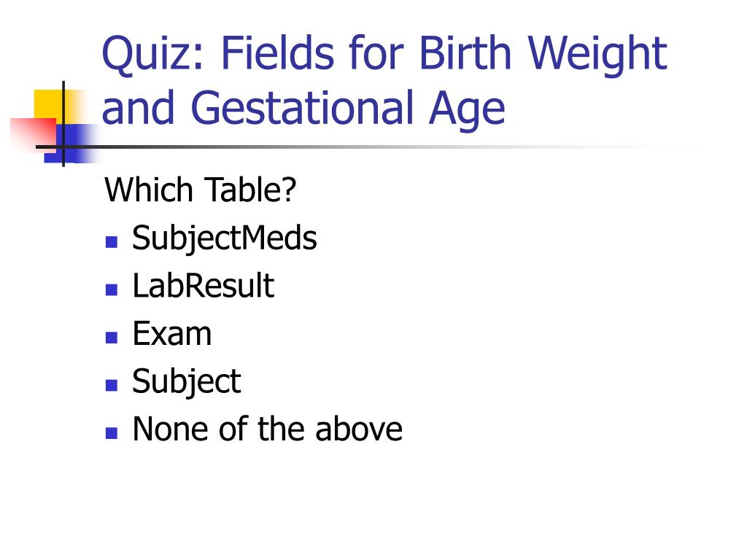
Task: Click the blue square in slide decoration
Action: coord(72,144)
